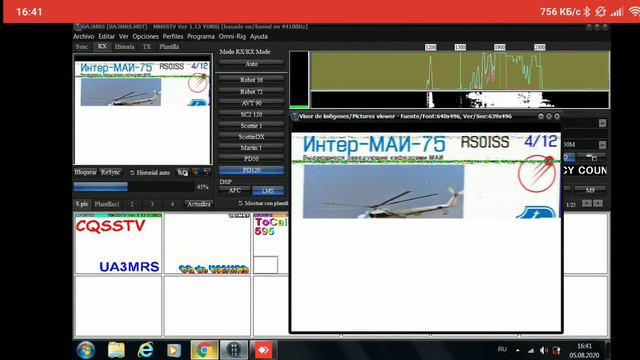The image size is (640, 360).
Task: Open the Editar menu
Action: tap(107, 36)
